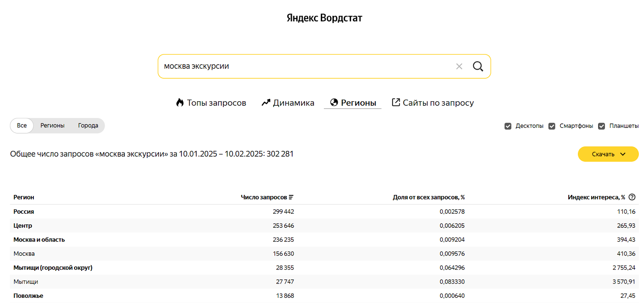The image size is (644, 303).
Task: Click the 236 235 request count value
Action: (283, 240)
